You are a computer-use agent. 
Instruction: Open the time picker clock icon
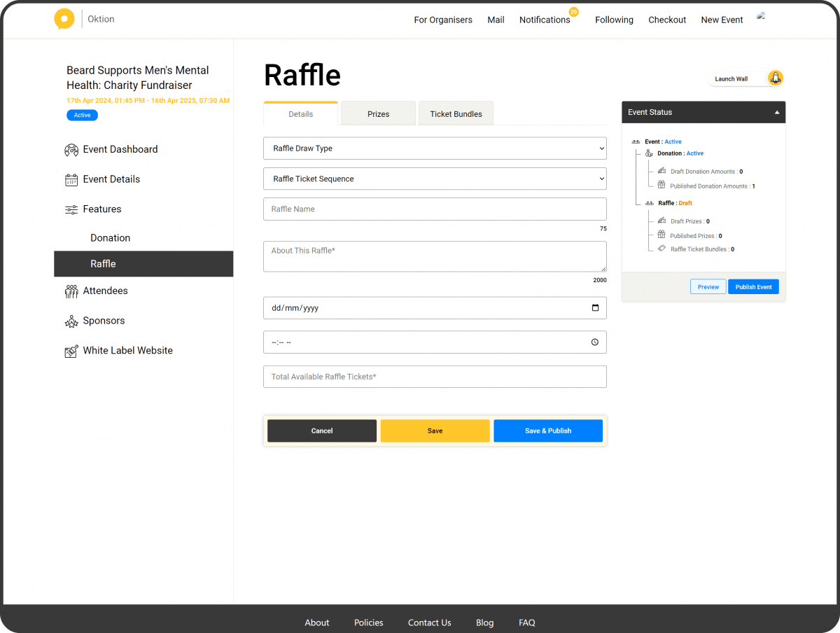[594, 342]
